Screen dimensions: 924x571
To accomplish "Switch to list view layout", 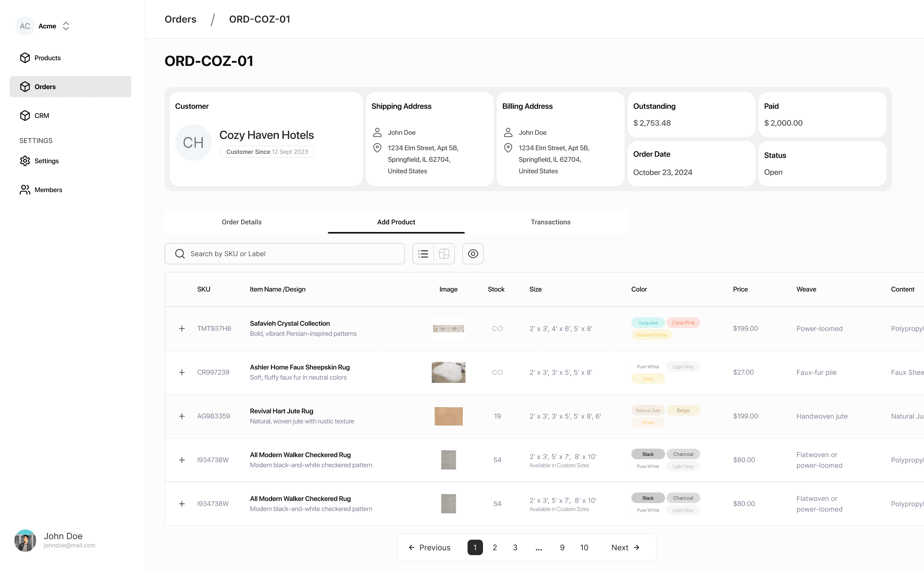I will coord(423,254).
